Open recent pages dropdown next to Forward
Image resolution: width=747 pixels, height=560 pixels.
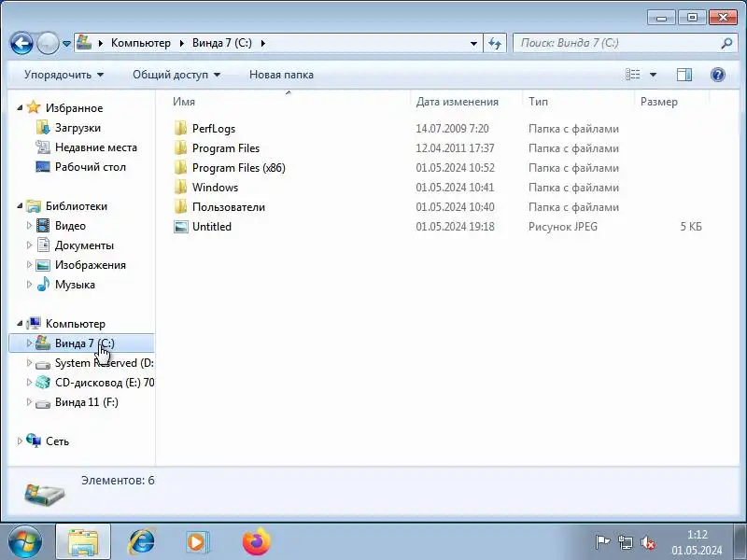pos(66,44)
